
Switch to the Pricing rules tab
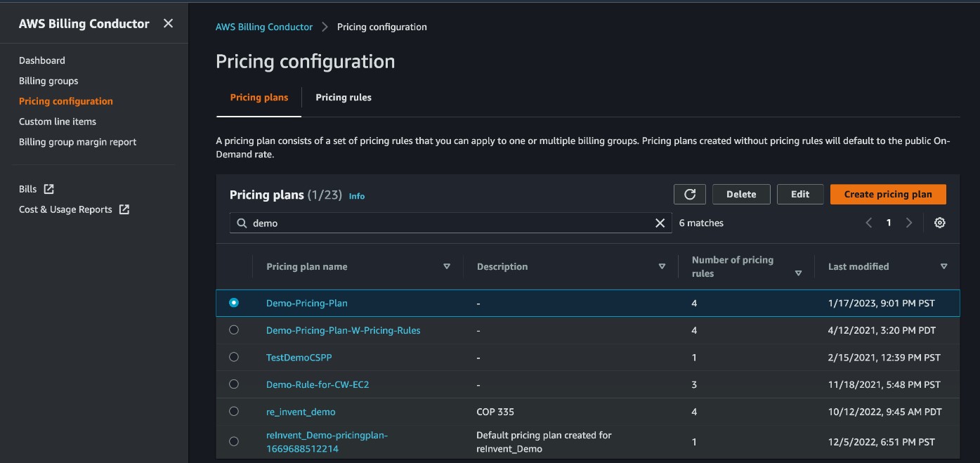click(x=344, y=98)
